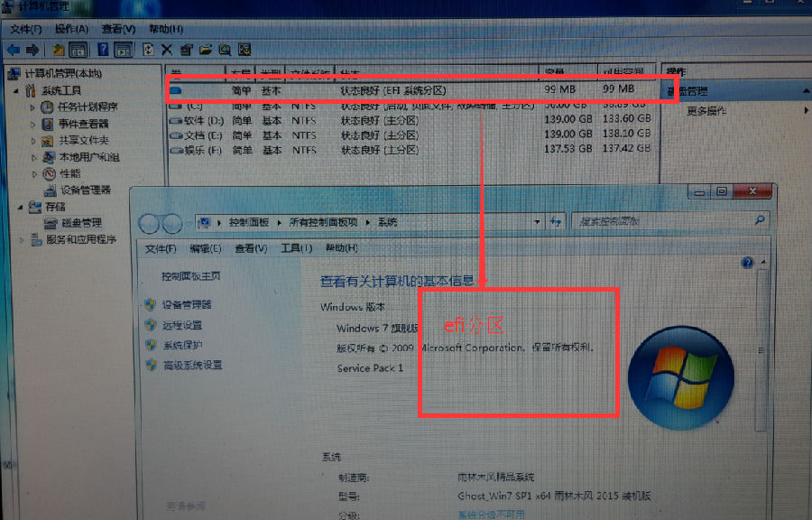Select 磁盘管理 in the console tree
812x520 pixels.
[82, 223]
